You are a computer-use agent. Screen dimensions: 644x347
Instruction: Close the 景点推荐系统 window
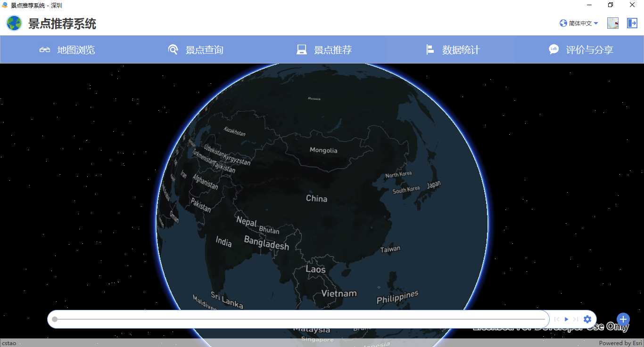(x=632, y=5)
